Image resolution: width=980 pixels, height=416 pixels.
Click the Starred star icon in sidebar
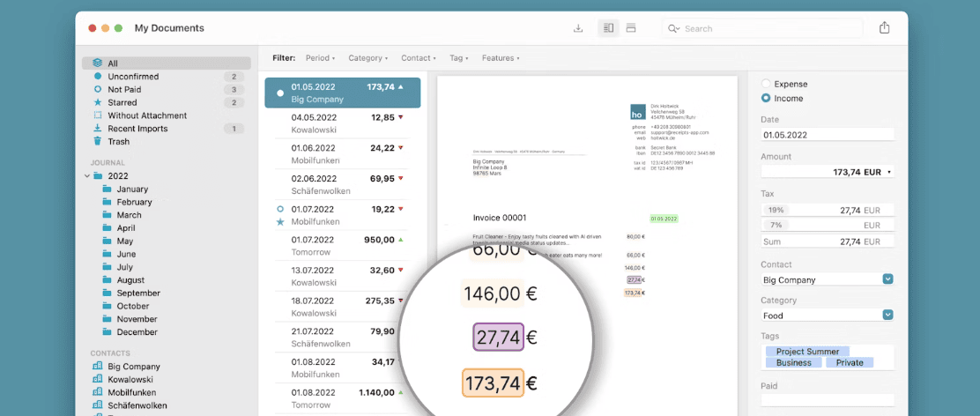tap(97, 102)
